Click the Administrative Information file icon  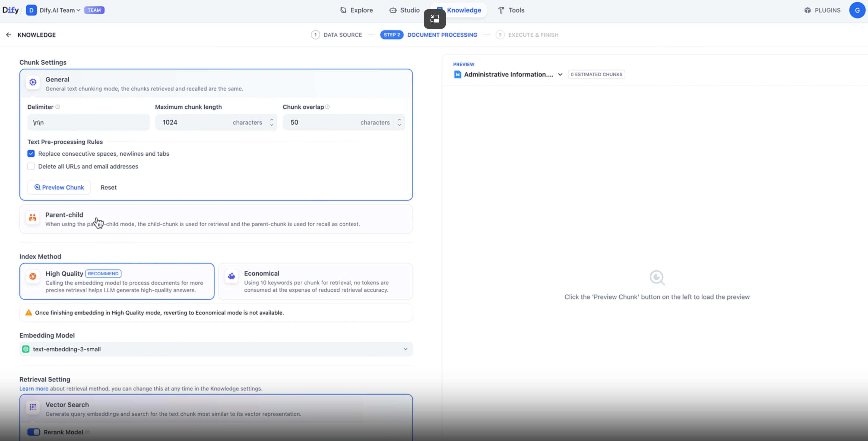458,74
